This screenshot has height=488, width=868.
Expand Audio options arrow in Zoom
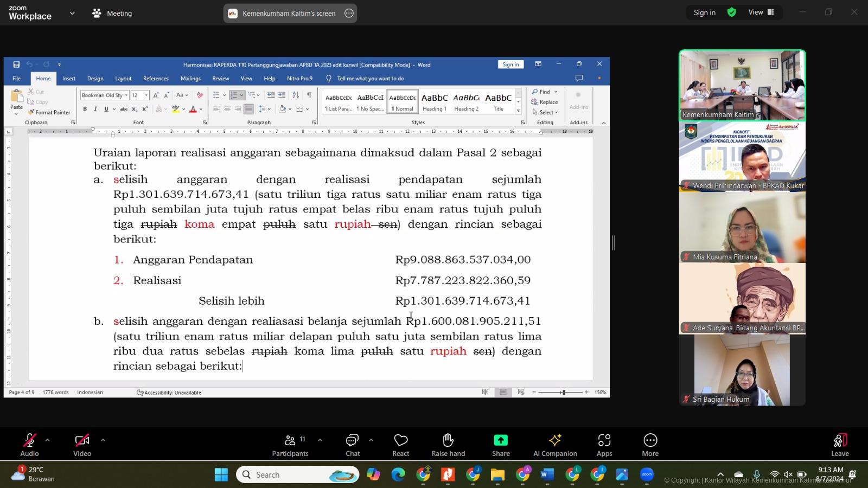point(47,440)
